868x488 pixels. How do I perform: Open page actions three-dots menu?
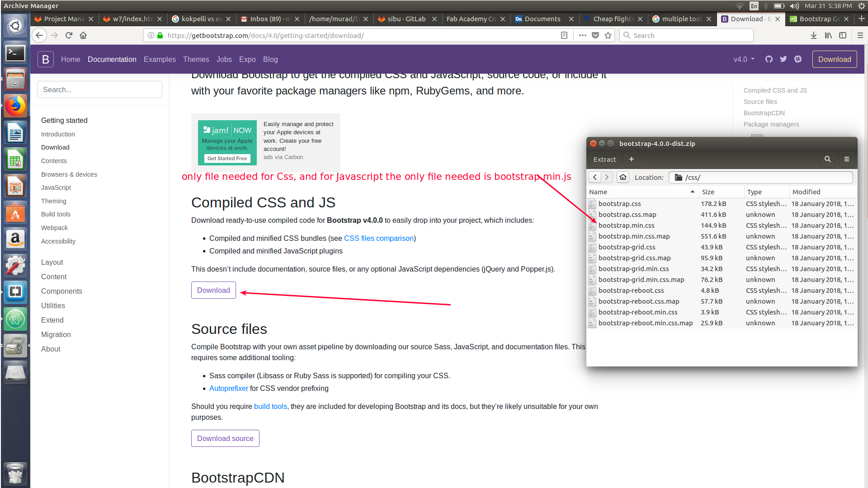click(x=583, y=35)
